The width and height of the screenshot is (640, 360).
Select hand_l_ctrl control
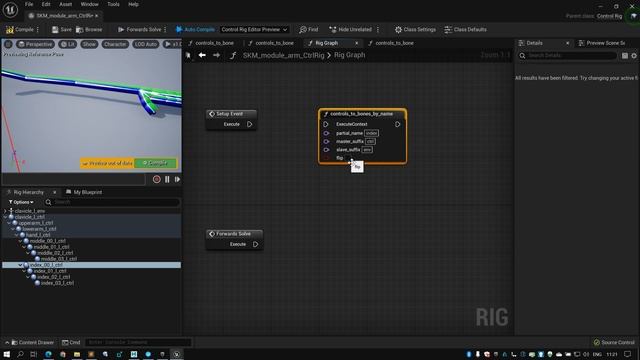click(38, 235)
